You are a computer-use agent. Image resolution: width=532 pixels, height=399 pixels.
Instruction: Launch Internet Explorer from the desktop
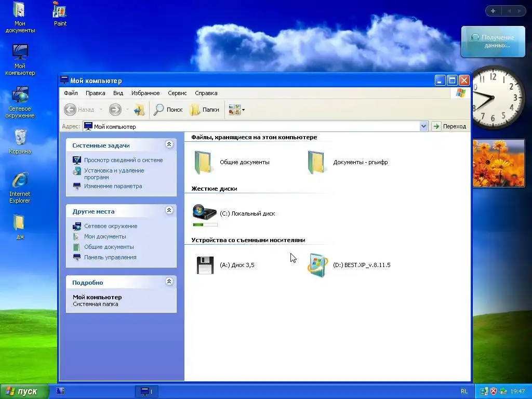[x=20, y=188]
